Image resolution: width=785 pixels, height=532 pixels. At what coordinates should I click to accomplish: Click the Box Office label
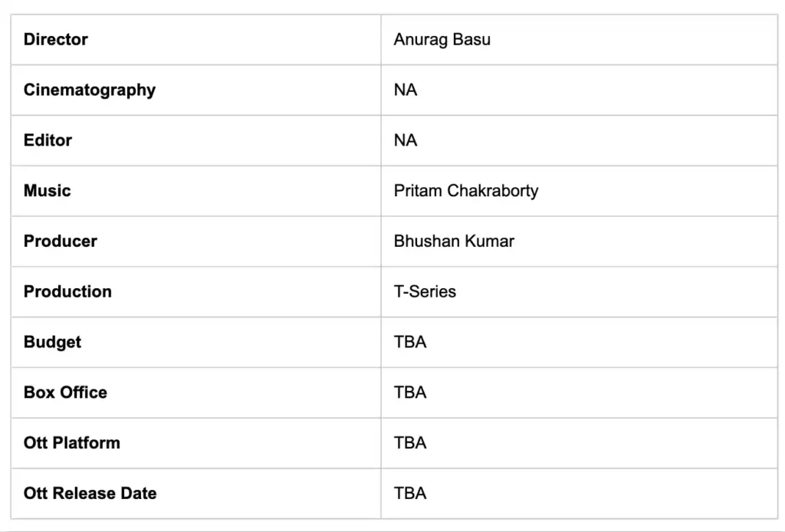(65, 392)
